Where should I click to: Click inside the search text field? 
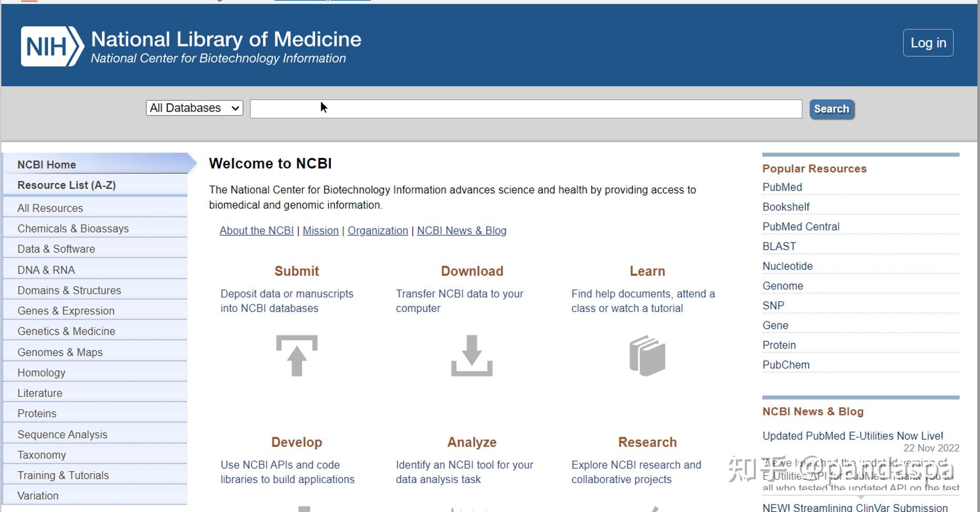[x=525, y=109]
